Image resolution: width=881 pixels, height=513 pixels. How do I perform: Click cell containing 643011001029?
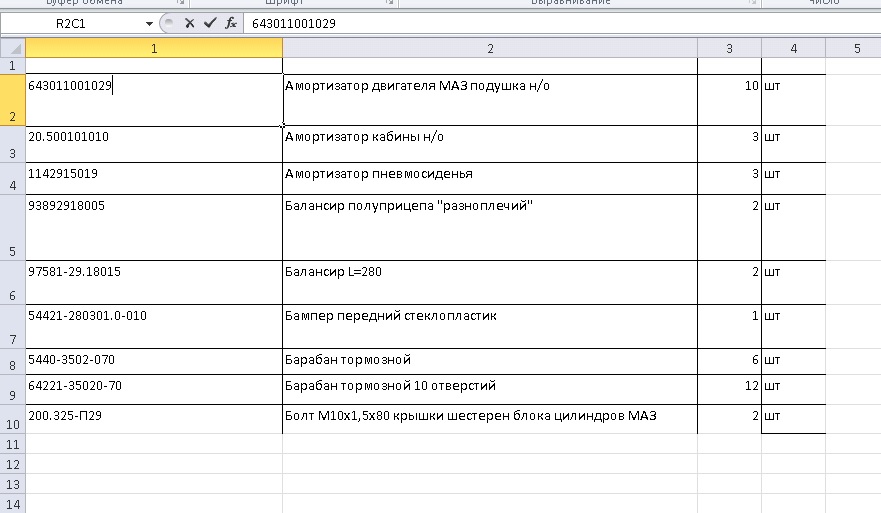click(154, 100)
